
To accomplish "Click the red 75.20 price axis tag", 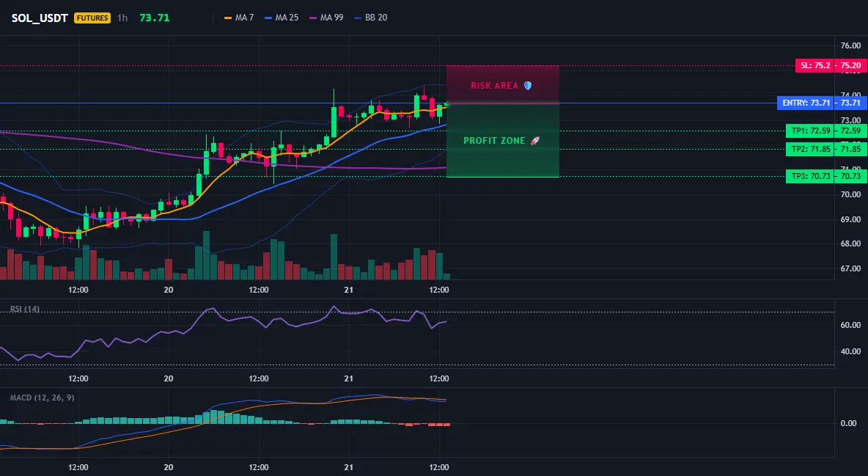I will pos(850,65).
